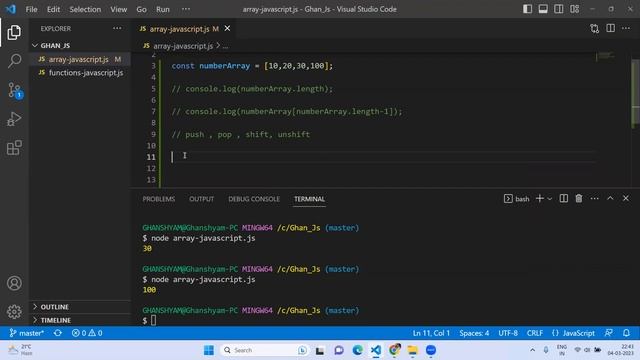Click breadcrumb ellipsis after array-javascript.js

(x=225, y=46)
